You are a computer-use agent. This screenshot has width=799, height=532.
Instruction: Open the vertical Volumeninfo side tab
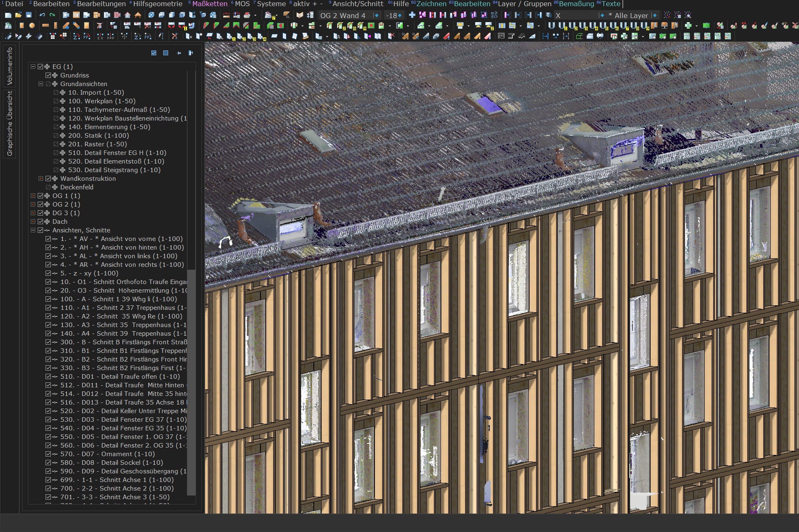point(10,66)
